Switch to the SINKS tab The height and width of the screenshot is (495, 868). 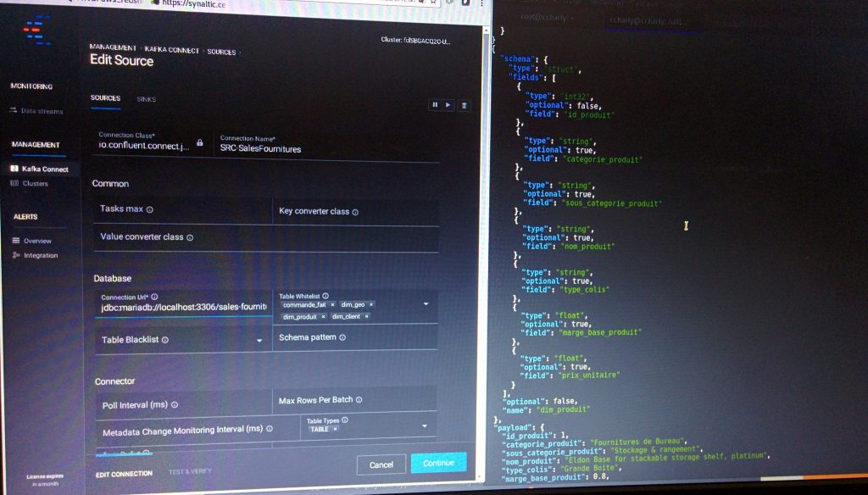click(x=146, y=99)
